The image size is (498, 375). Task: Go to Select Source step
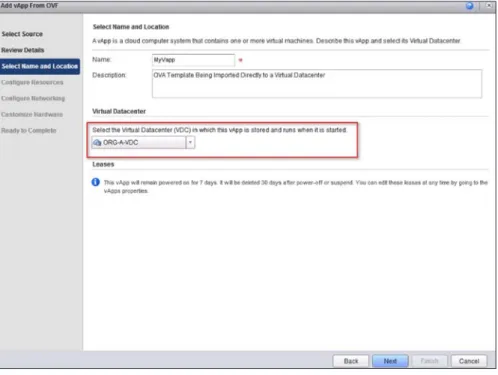tap(22, 34)
